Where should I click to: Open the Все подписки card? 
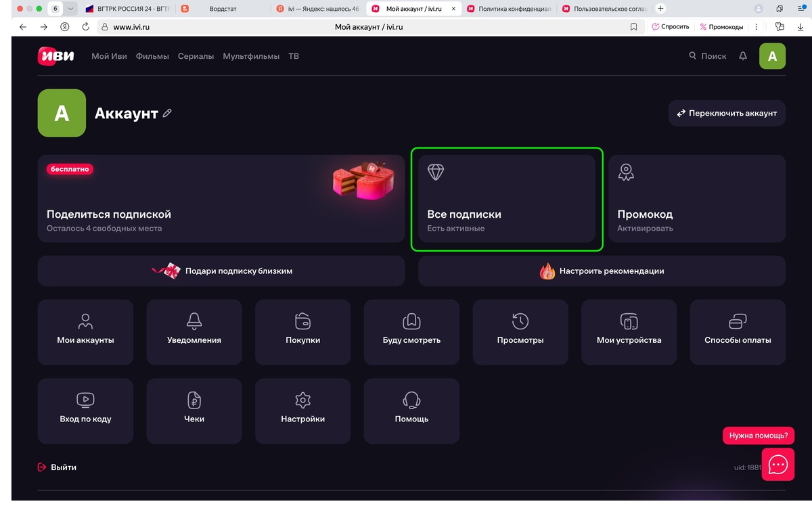507,199
